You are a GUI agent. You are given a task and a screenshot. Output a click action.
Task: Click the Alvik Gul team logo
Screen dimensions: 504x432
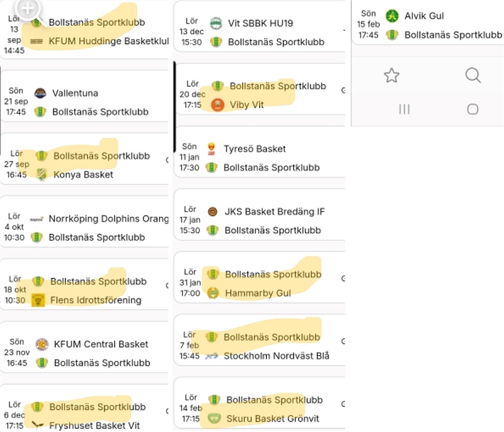pyautogui.click(x=392, y=16)
